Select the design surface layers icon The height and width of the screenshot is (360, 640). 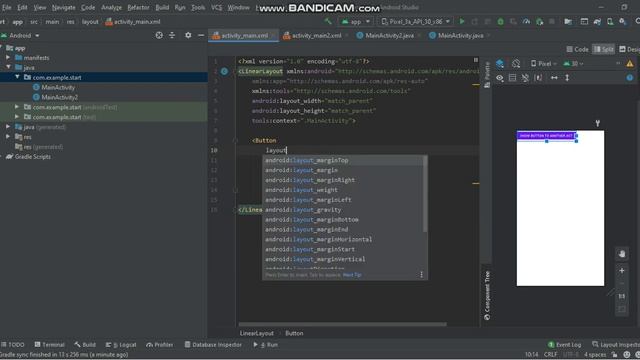500,63
